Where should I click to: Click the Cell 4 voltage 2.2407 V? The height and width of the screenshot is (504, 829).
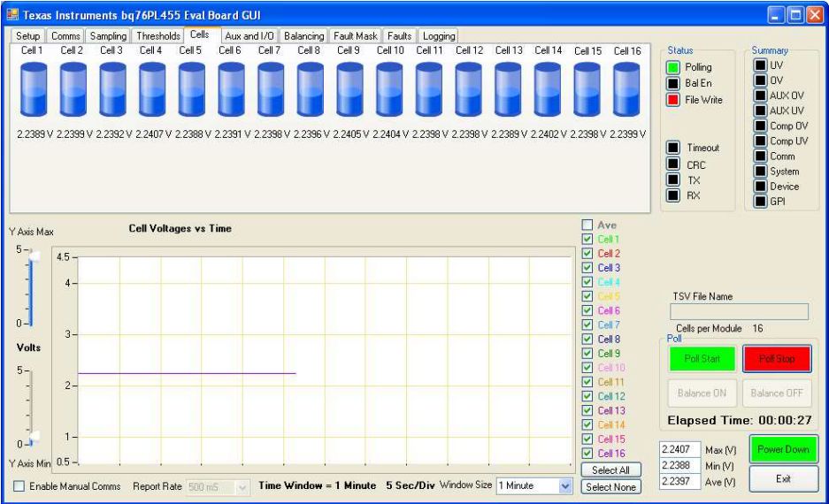[153, 134]
